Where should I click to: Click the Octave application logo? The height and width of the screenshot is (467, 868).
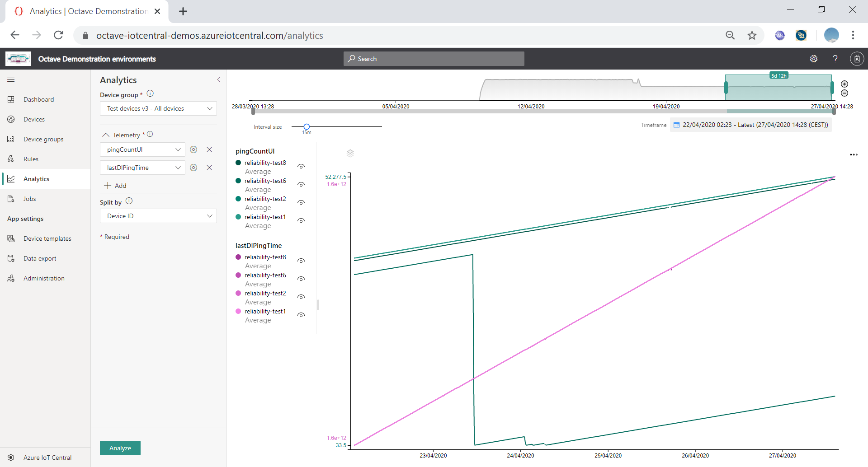tap(18, 59)
